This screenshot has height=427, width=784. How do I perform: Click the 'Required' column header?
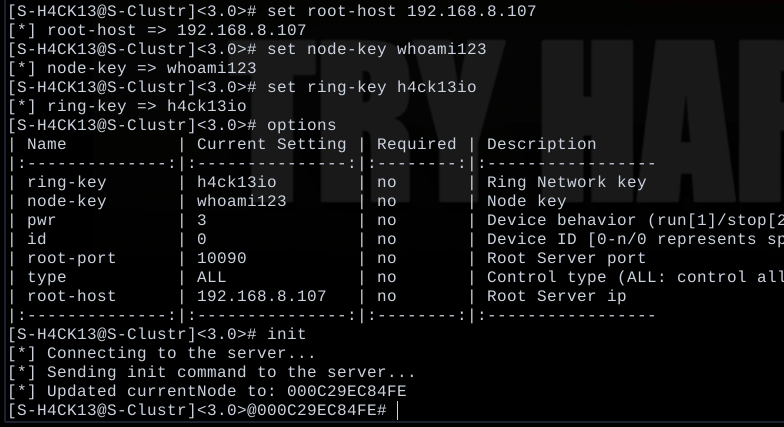coord(416,144)
